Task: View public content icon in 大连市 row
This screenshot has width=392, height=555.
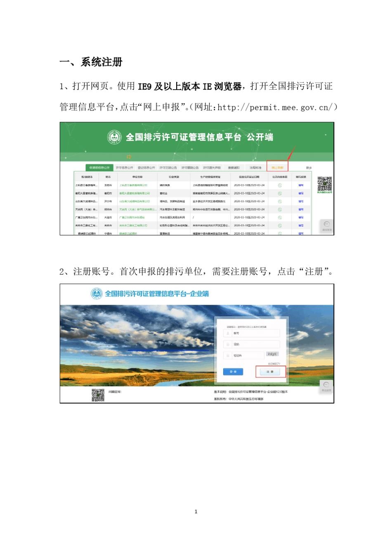Action: pyautogui.click(x=280, y=218)
